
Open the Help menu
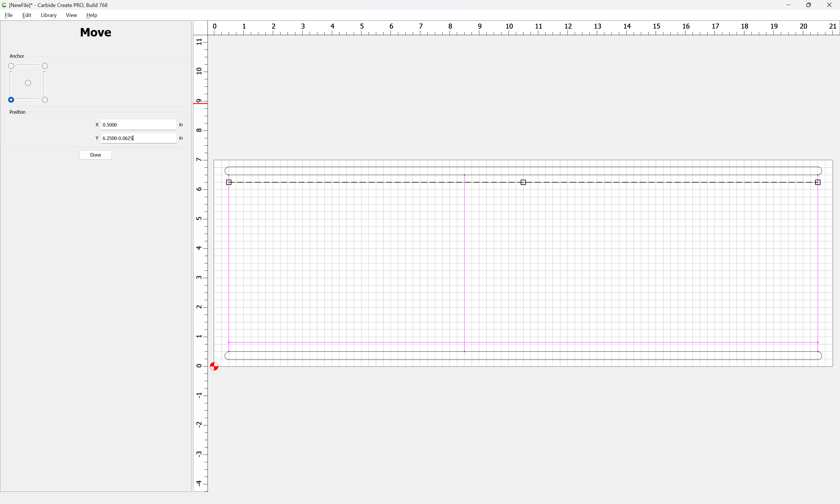[92, 15]
